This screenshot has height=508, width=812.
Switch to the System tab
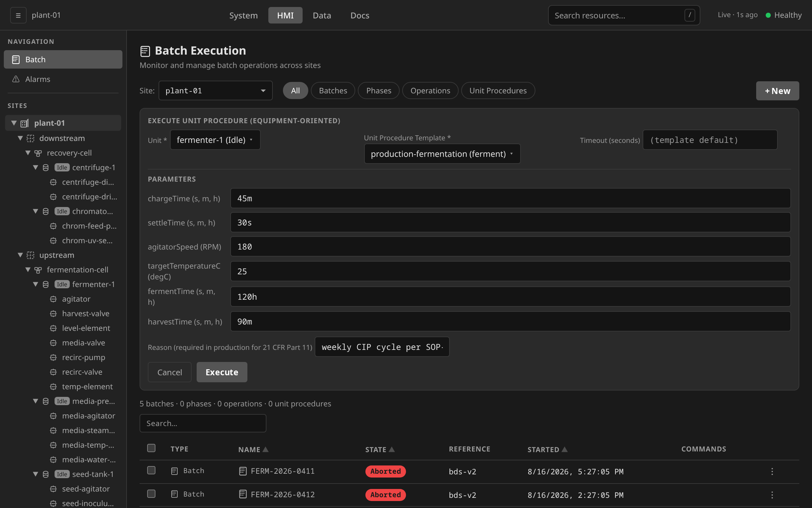point(243,15)
